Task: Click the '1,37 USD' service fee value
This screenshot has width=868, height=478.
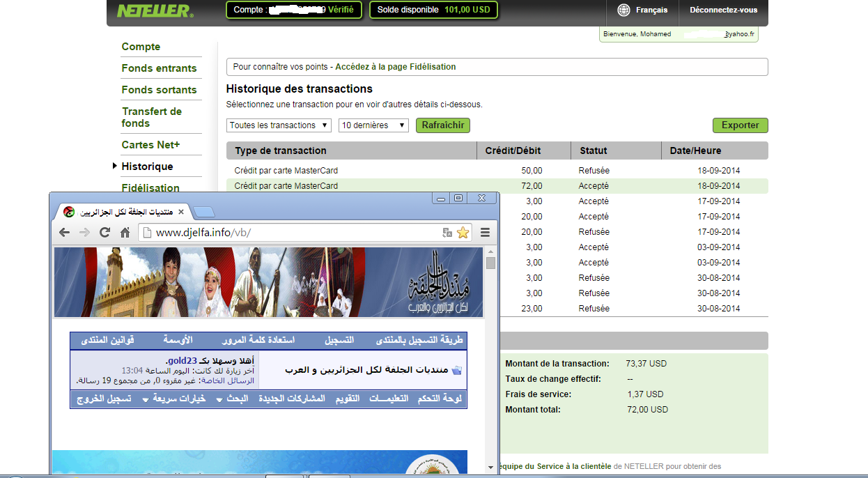Action: [x=645, y=394]
